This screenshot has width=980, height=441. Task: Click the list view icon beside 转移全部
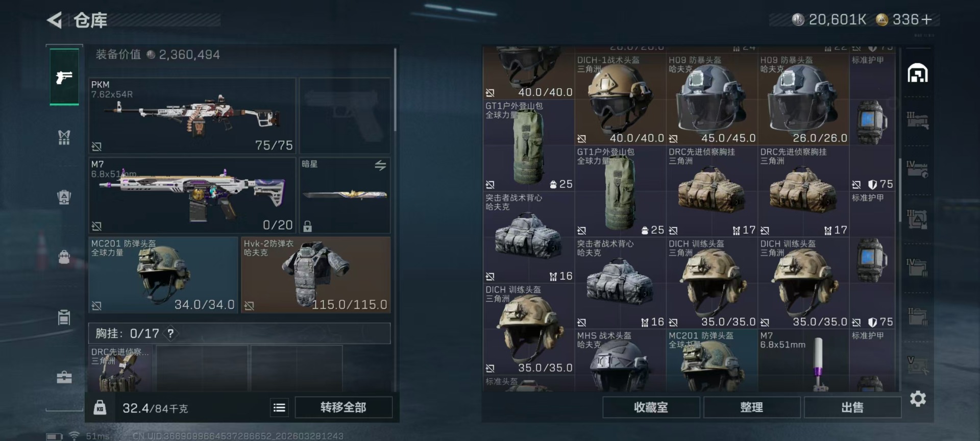coord(279,407)
